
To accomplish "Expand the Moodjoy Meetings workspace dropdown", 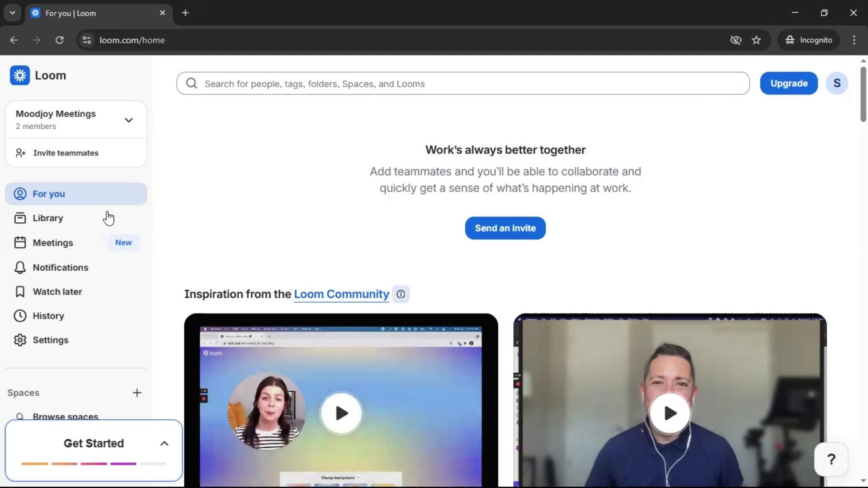I will tap(129, 120).
